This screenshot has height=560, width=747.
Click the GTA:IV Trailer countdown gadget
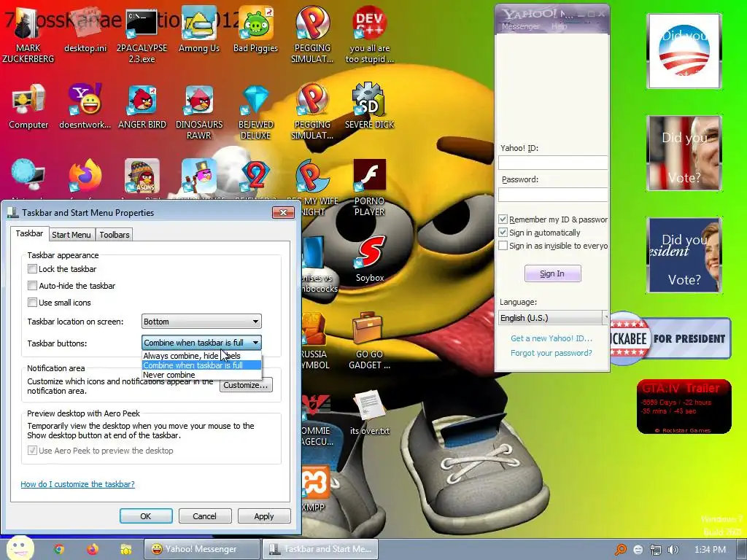pyautogui.click(x=684, y=407)
